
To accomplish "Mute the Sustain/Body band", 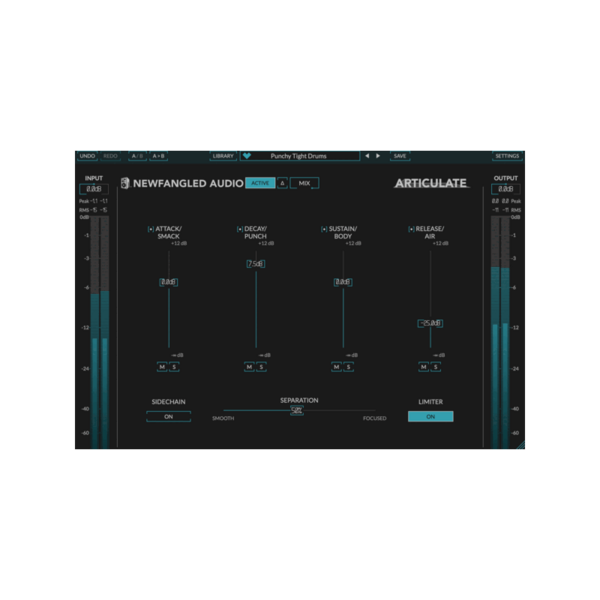I will tap(337, 367).
